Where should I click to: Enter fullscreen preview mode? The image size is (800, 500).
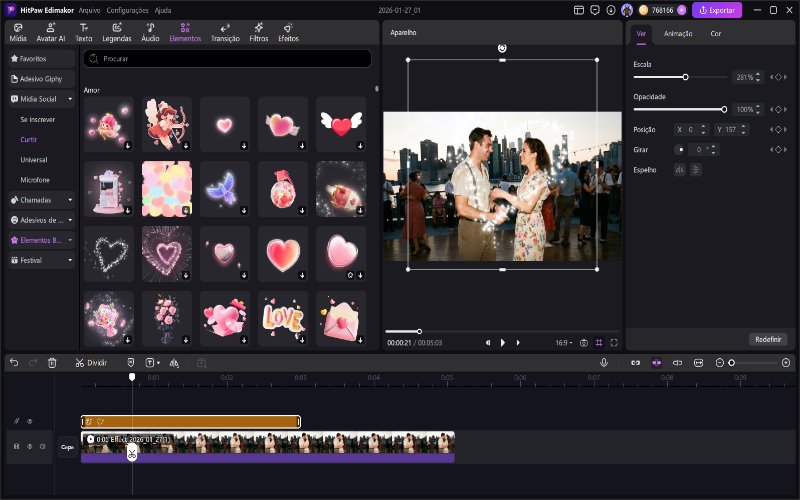pyautogui.click(x=614, y=343)
